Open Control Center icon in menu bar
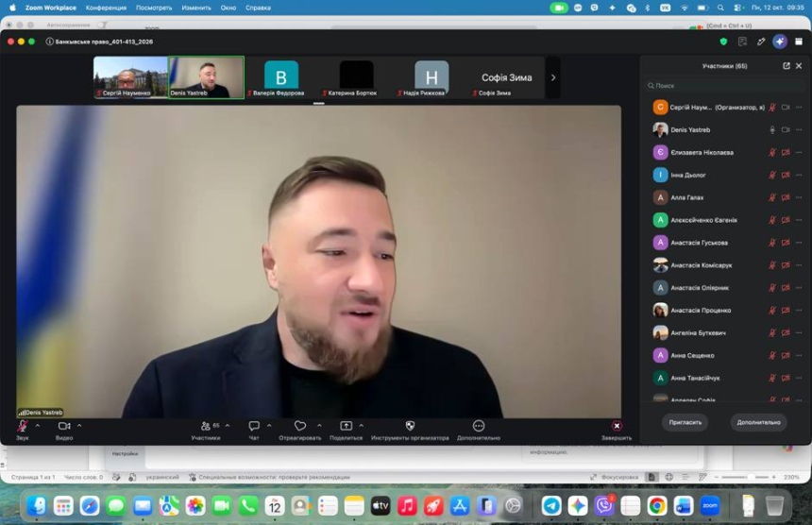The height and width of the screenshot is (525, 812). point(738,8)
